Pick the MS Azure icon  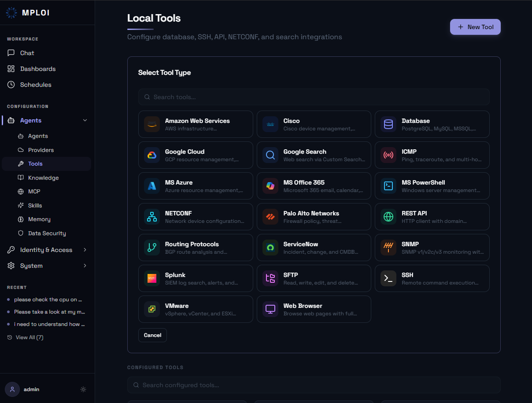(152, 186)
